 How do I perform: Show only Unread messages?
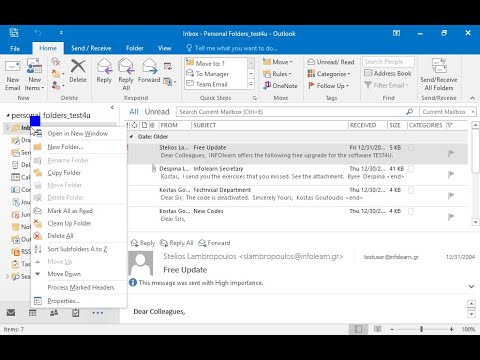(157, 112)
